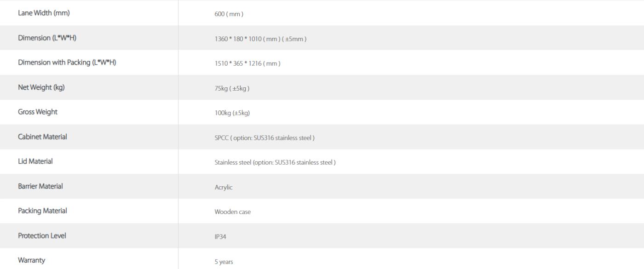Click the Dimension with Packing label
The width and height of the screenshot is (644, 269).
pyautogui.click(x=67, y=63)
